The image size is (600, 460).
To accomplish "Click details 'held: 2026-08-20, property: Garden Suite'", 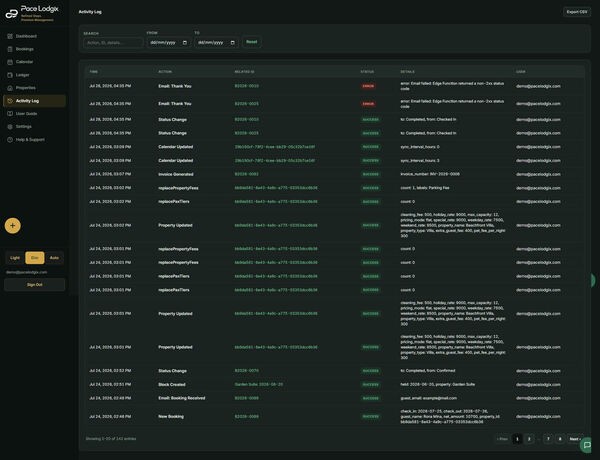I will click(437, 384).
